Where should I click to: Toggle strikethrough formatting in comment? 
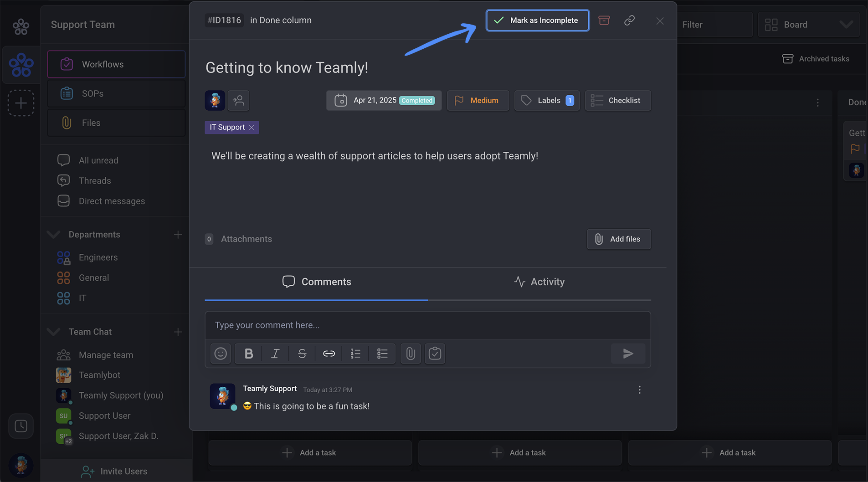[x=302, y=354]
